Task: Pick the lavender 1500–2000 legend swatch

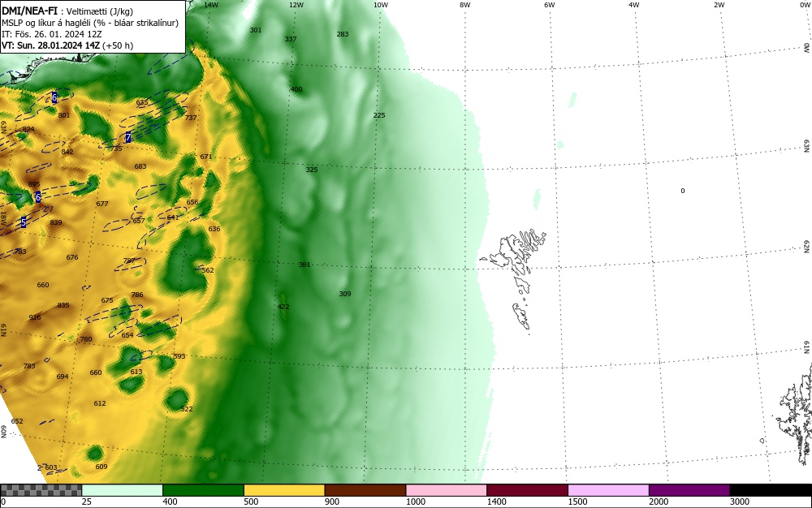Action: (x=608, y=490)
